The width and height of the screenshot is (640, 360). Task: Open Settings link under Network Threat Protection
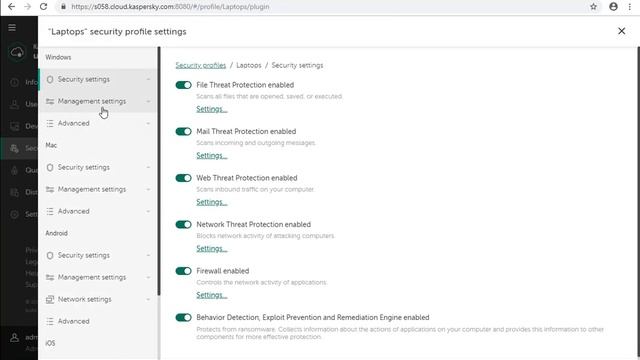coord(211,249)
